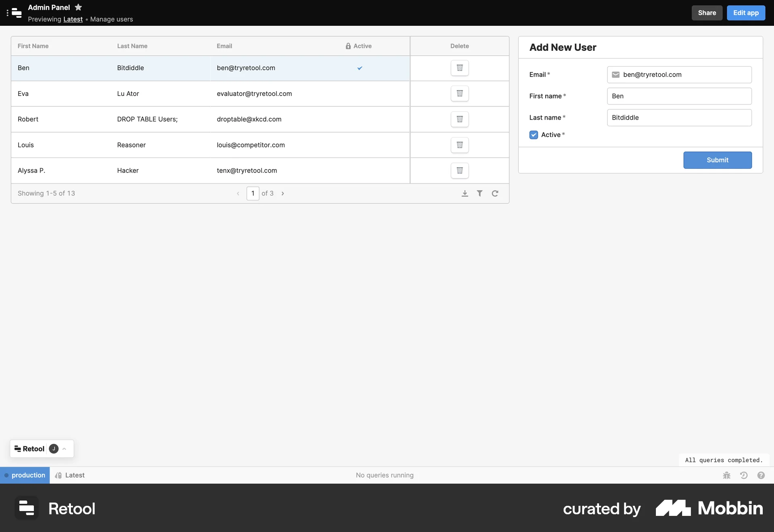Image resolution: width=774 pixels, height=532 pixels.
Task: Refresh the users table
Action: point(495,193)
